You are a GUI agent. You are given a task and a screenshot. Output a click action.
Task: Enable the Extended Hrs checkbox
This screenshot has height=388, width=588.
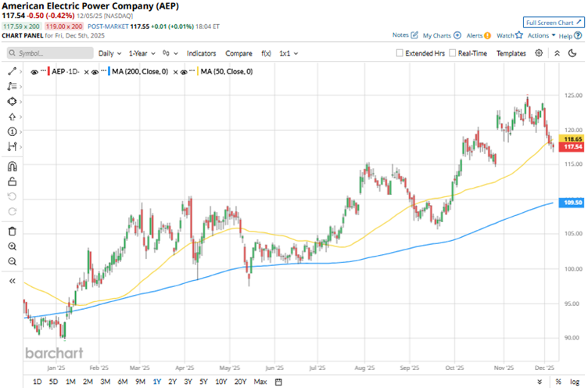click(x=400, y=53)
